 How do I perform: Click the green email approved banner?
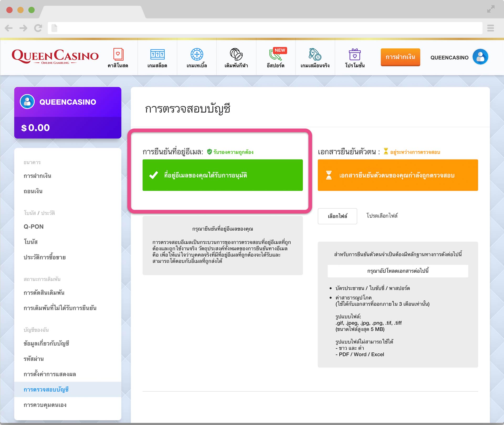(223, 175)
